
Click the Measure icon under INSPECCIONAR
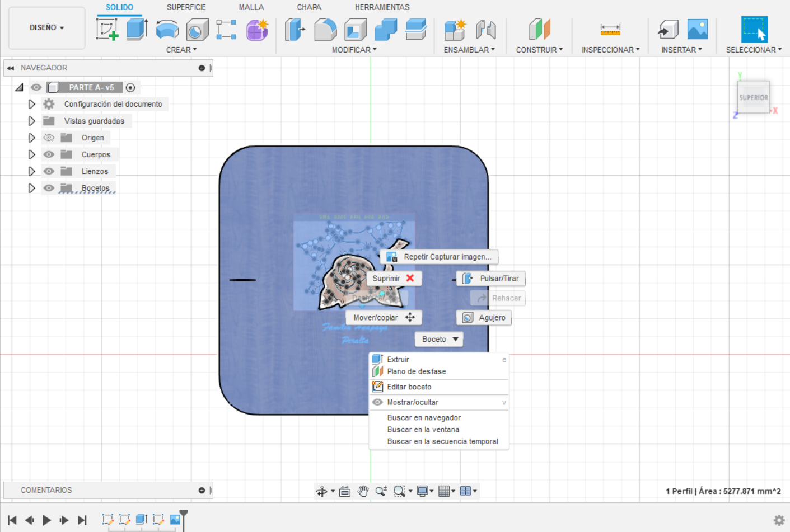click(x=610, y=29)
